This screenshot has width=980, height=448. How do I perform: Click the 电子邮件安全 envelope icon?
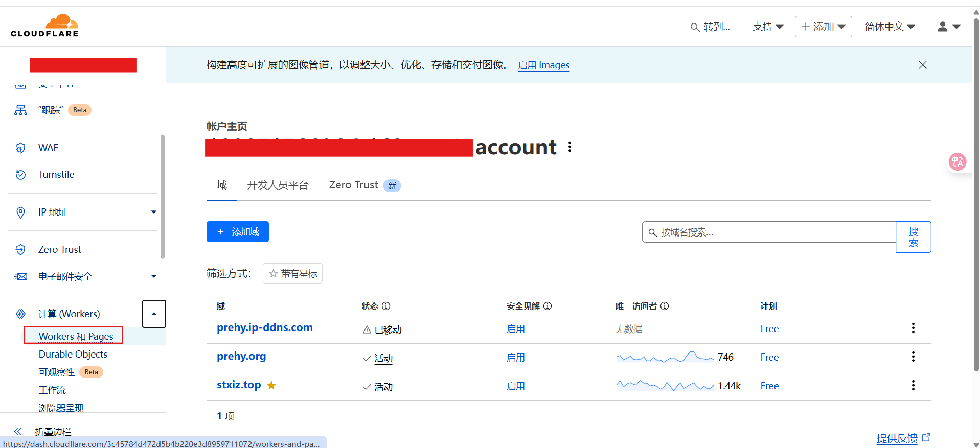20,276
